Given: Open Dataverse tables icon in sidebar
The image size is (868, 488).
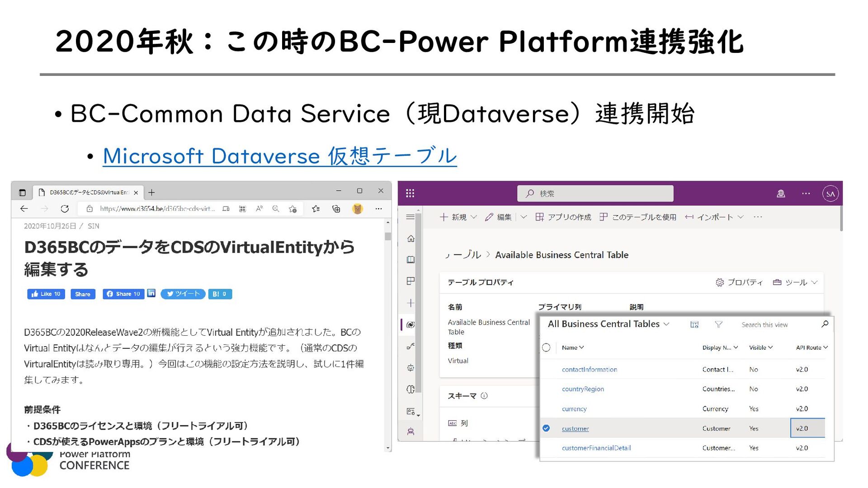Looking at the screenshot, I should point(410,324).
